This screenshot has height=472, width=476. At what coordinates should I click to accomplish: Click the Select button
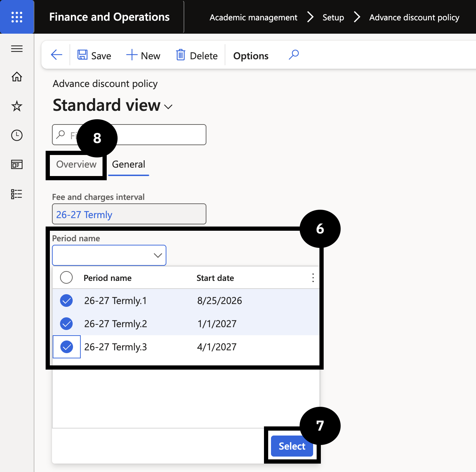(x=292, y=446)
